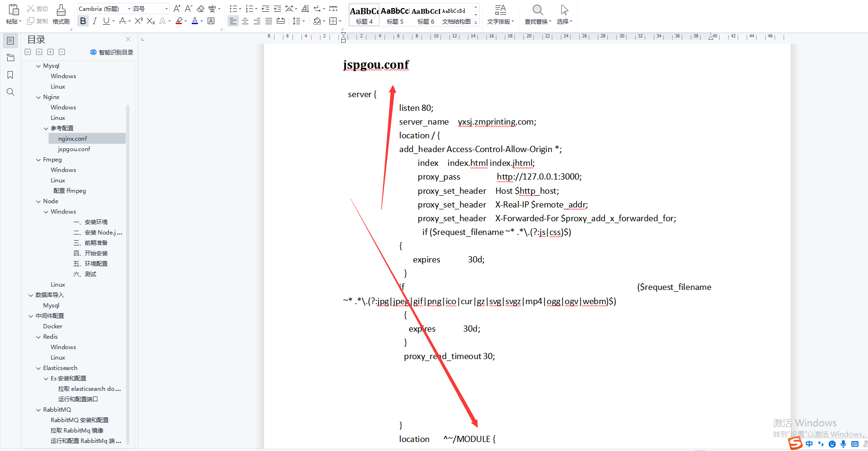This screenshot has width=868, height=451.
Task: Click the bulleted list icon
Action: click(x=233, y=9)
